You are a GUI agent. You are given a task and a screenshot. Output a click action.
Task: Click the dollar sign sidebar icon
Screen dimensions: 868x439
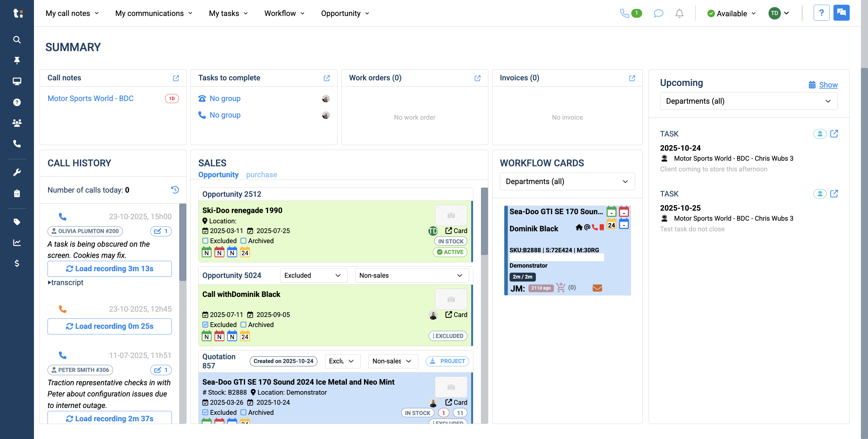click(x=17, y=263)
